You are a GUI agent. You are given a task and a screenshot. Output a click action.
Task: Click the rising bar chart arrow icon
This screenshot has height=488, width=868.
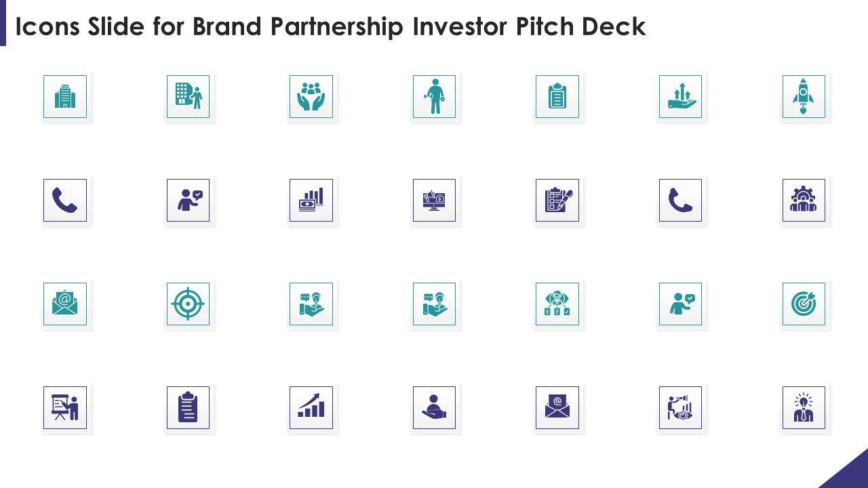tap(311, 408)
